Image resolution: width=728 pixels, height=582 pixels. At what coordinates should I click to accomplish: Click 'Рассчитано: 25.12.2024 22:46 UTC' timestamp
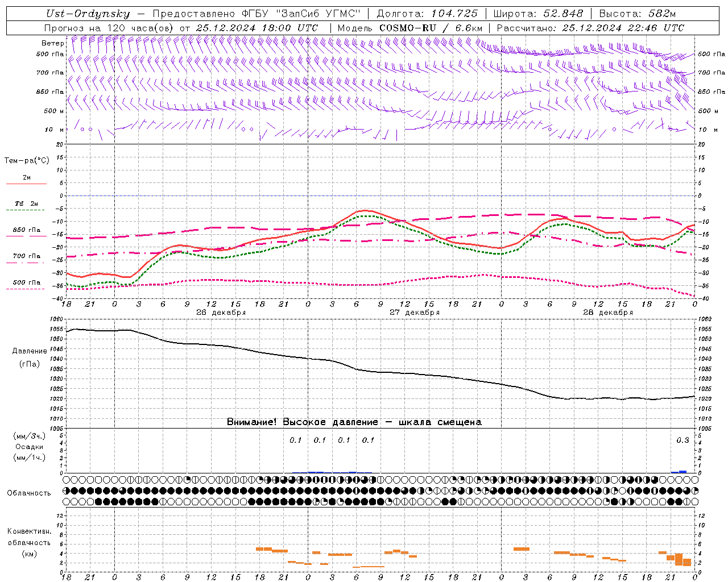(x=590, y=28)
